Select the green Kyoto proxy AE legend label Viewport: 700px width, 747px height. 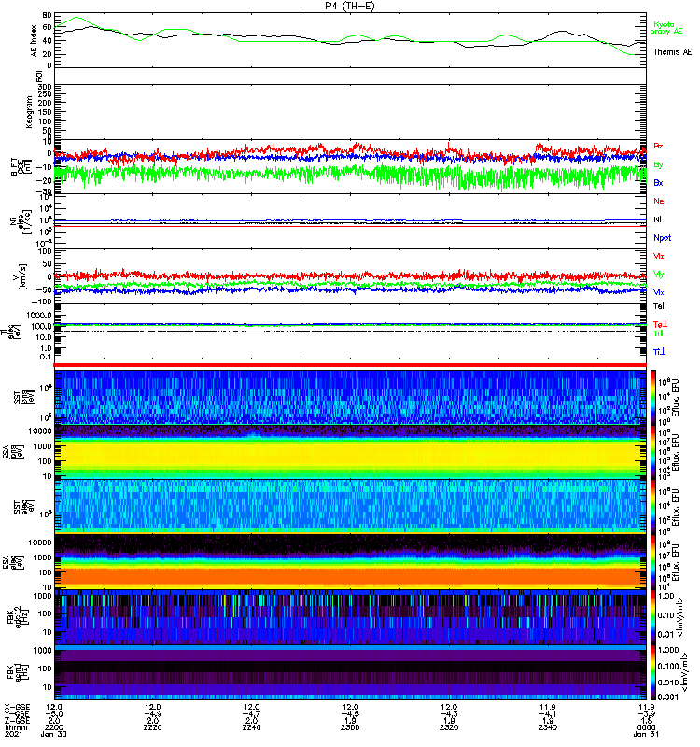point(666,28)
